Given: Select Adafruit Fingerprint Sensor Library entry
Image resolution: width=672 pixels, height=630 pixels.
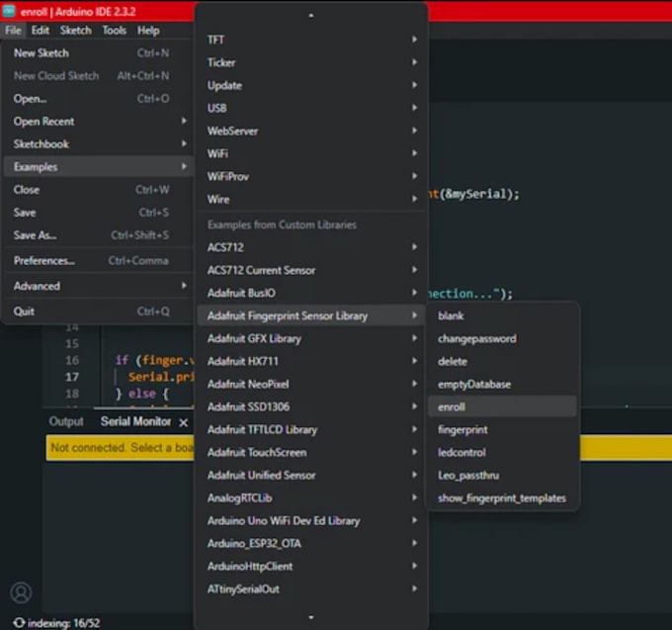Looking at the screenshot, I should 311,315.
